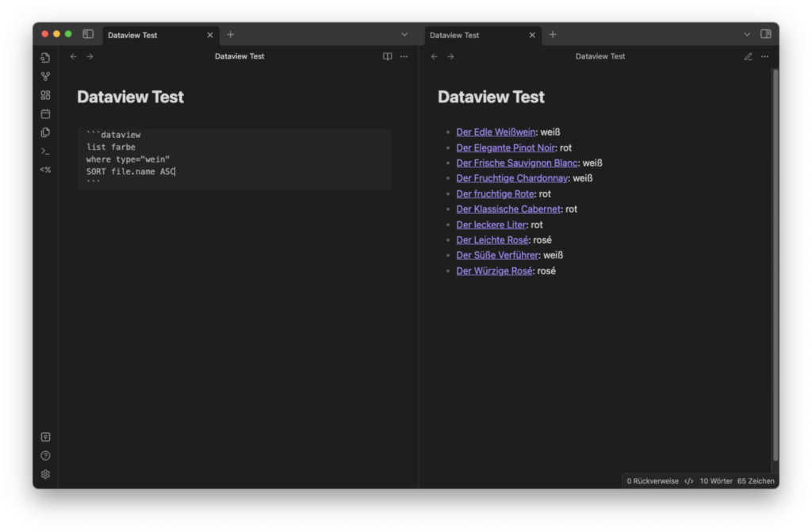Click the Templater icon in ribbon
The height and width of the screenshot is (532, 812).
click(x=45, y=170)
